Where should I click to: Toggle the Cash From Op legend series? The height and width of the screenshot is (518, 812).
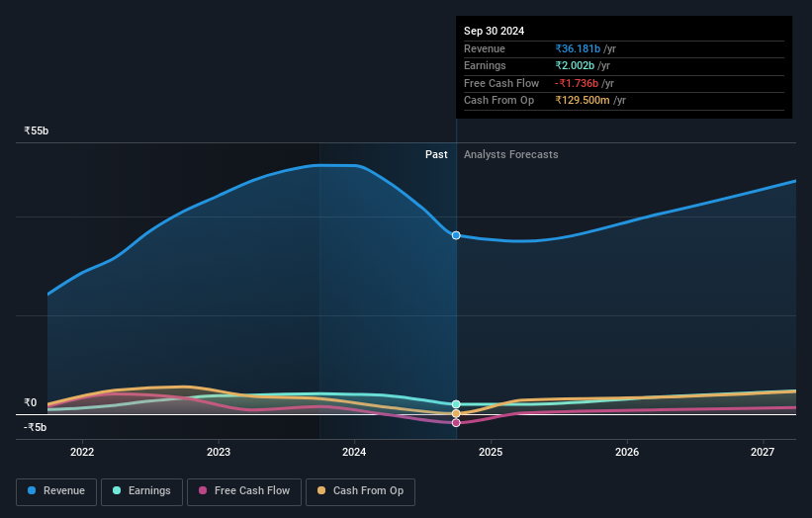point(360,491)
